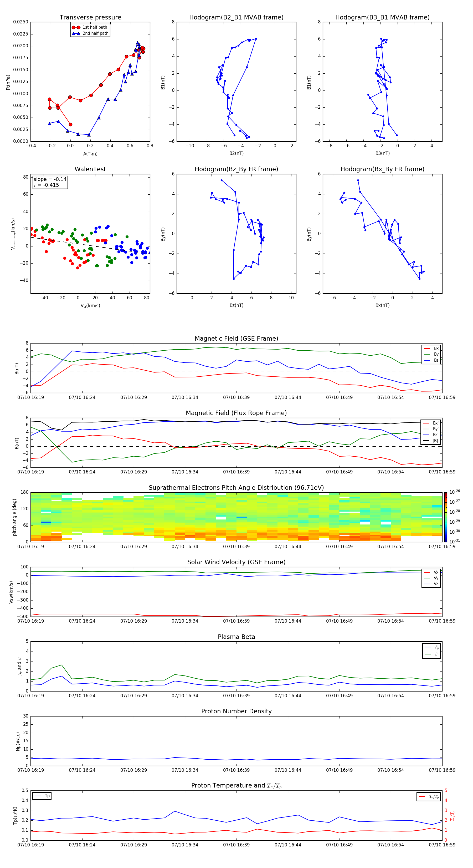Click the 'WalenTest' plot title
The width and height of the screenshot is (473, 868).
[90, 169]
